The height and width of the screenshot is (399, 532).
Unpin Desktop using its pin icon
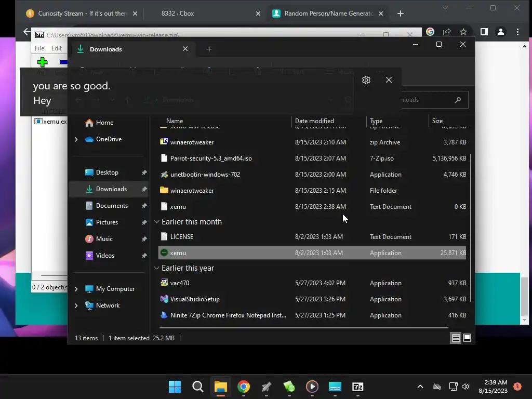click(144, 172)
